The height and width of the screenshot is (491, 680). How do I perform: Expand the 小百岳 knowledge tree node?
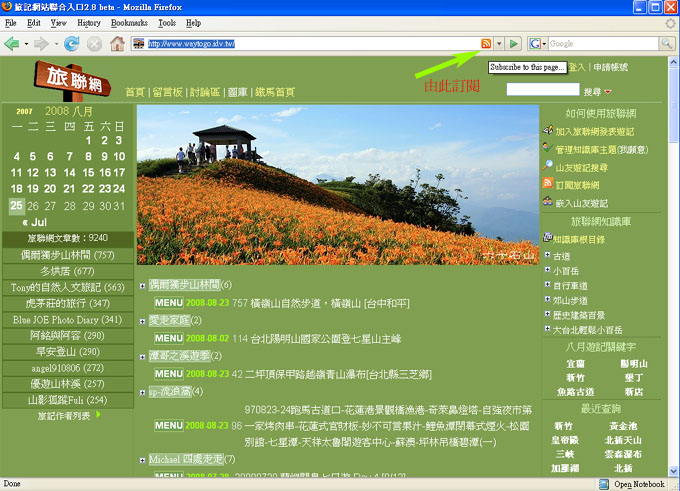tap(546, 270)
